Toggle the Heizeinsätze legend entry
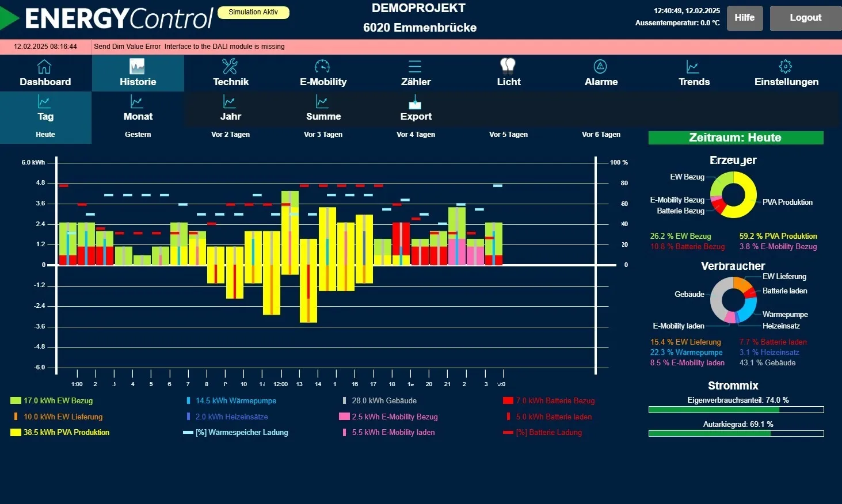Image resolution: width=842 pixels, height=504 pixels. coord(227,417)
